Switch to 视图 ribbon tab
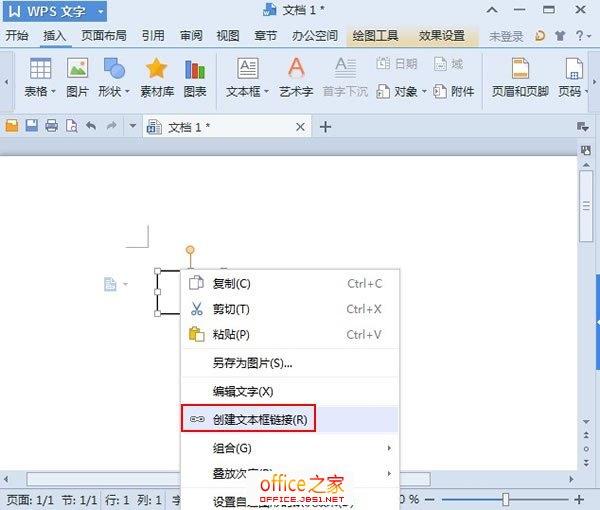 pyautogui.click(x=228, y=36)
